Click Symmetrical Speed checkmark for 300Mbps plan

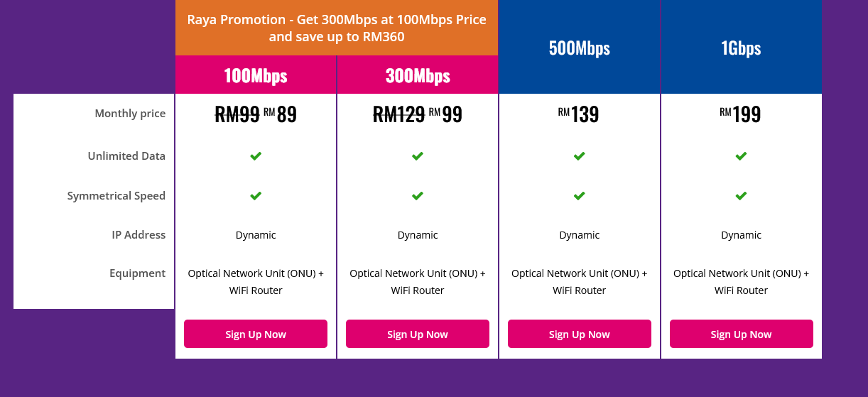pos(418,196)
